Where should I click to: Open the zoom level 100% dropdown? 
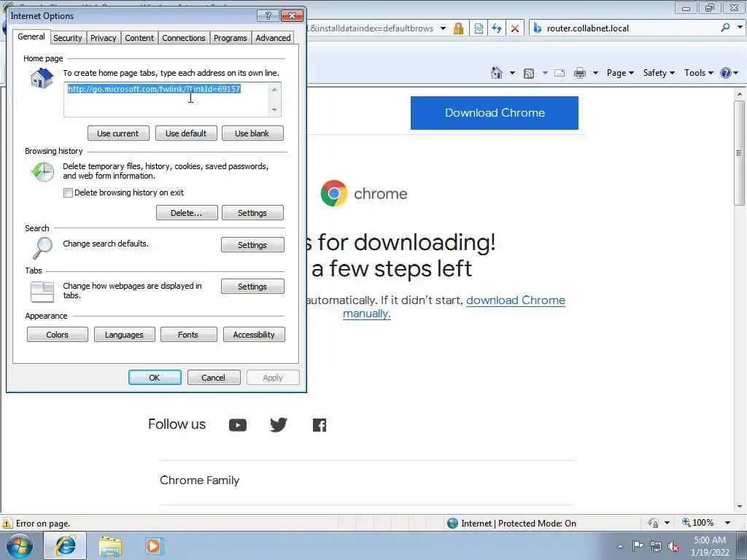[x=727, y=523]
